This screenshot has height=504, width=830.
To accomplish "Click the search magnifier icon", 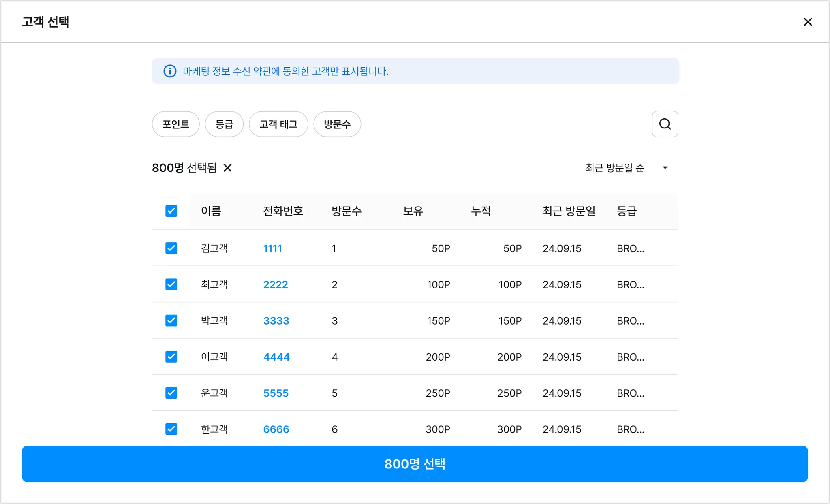I will [665, 124].
